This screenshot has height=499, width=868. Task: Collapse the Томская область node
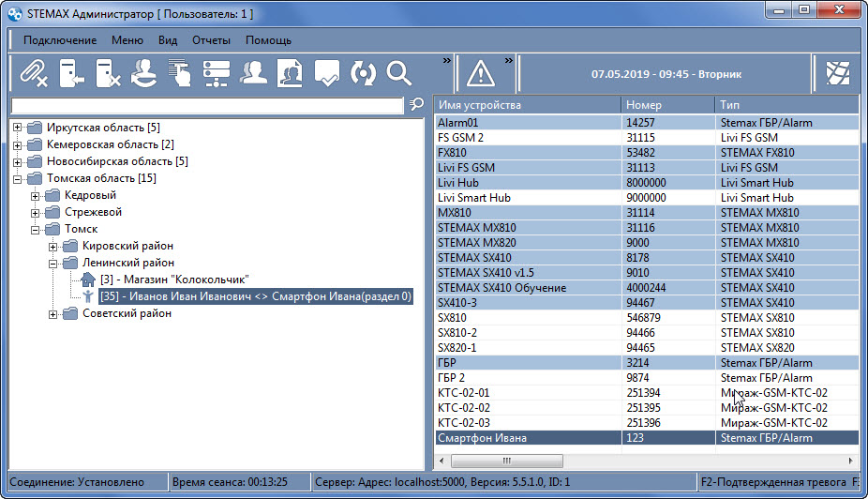click(17, 178)
